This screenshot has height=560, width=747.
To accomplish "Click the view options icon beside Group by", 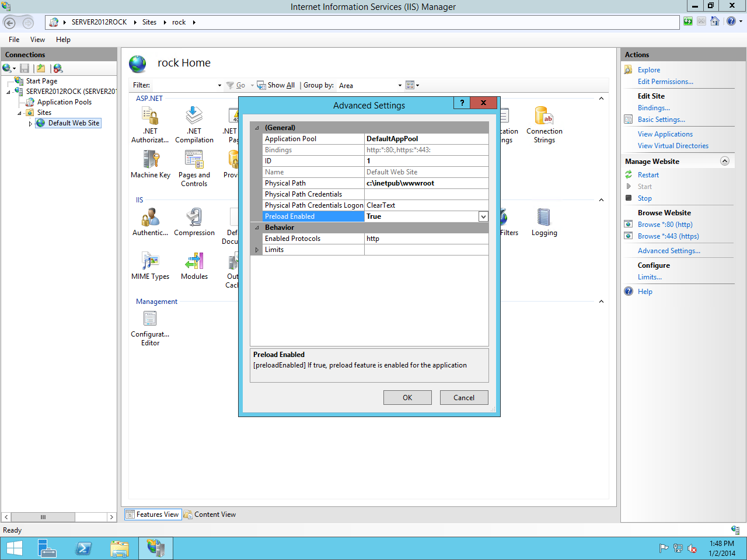I will tap(410, 85).
